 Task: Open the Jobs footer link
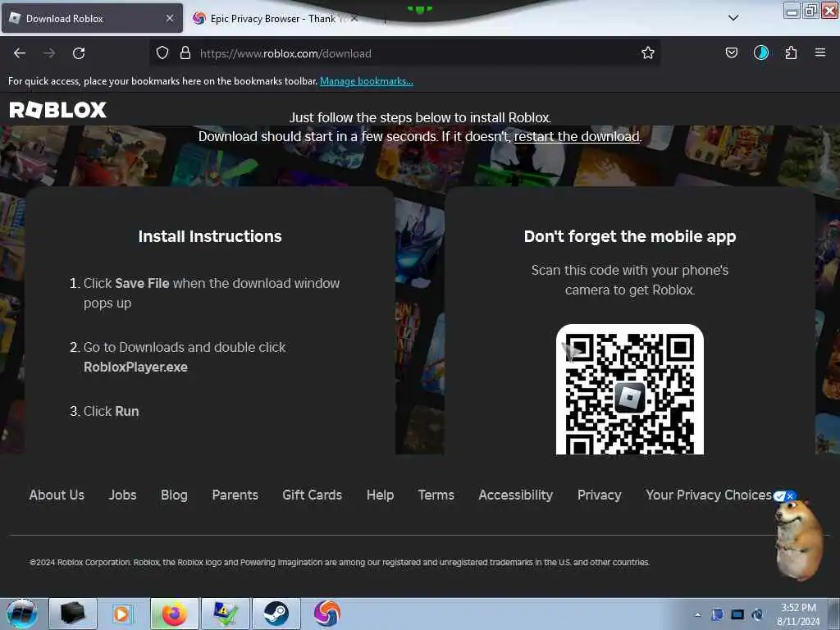click(x=123, y=495)
